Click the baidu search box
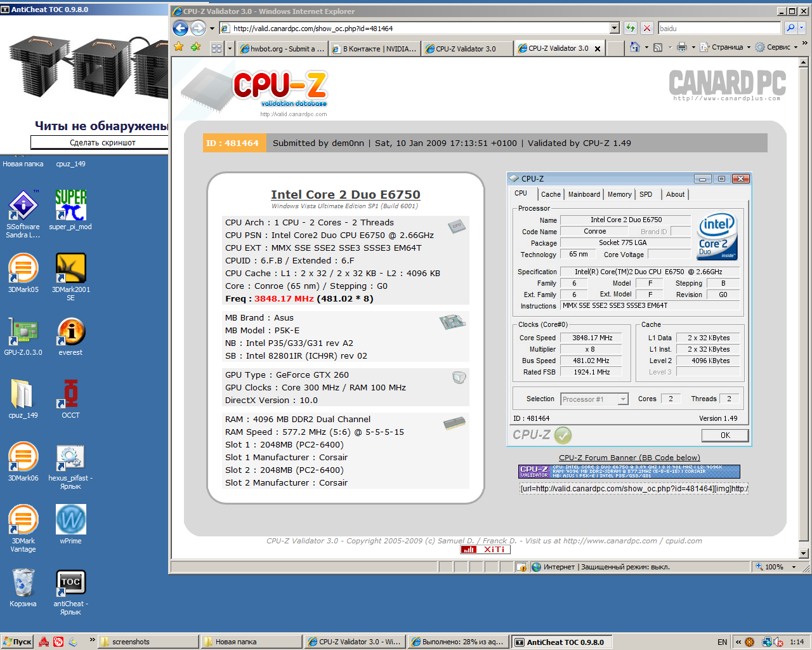 point(719,28)
